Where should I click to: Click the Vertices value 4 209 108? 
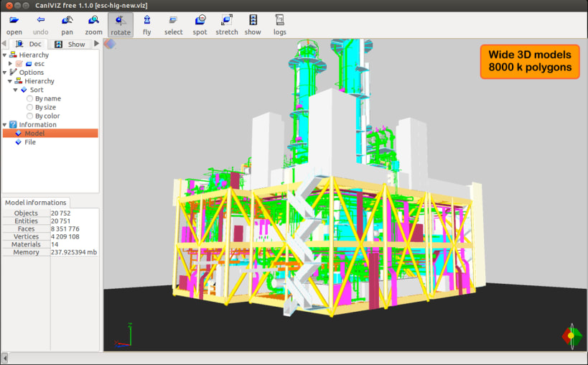point(65,236)
